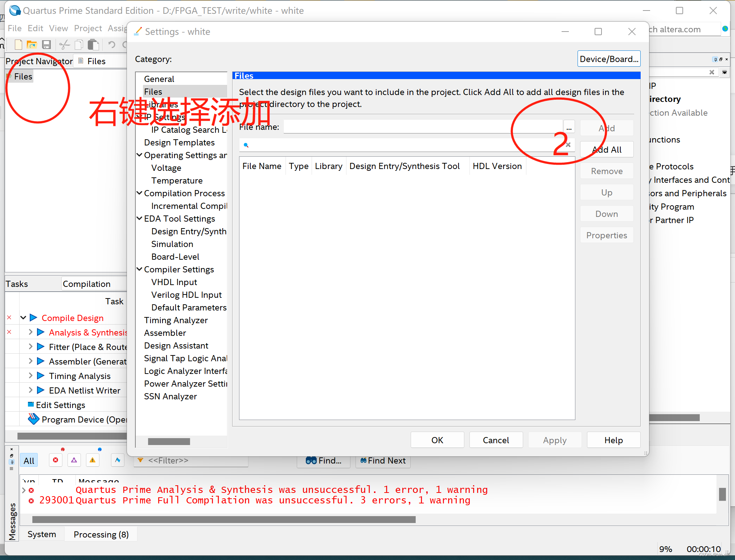Click the browse (...) file button
The height and width of the screenshot is (560, 735).
coord(569,127)
